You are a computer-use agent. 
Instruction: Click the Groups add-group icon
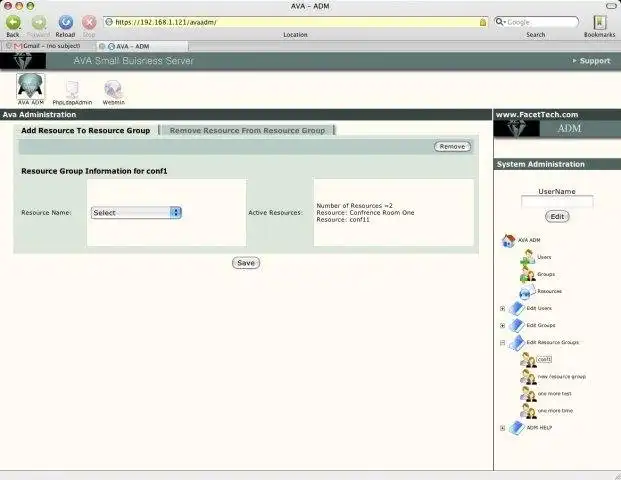pyautogui.click(x=528, y=274)
